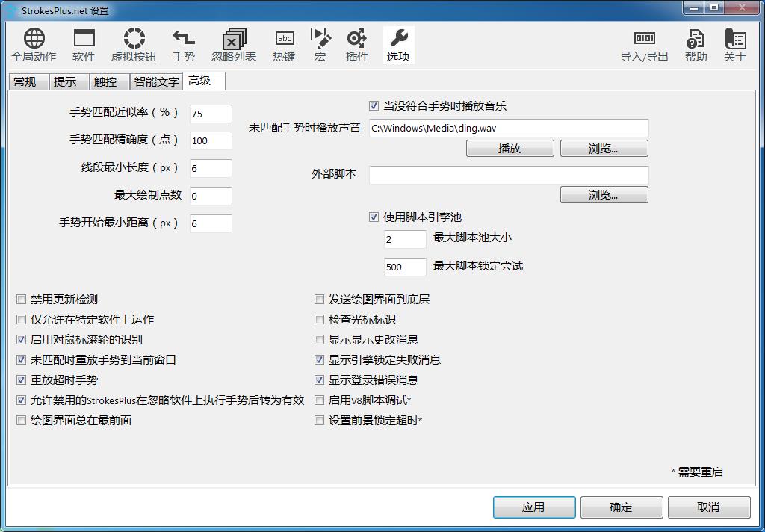
Task: Select the 软件 (Applications) toolbar icon
Action: pos(84,43)
